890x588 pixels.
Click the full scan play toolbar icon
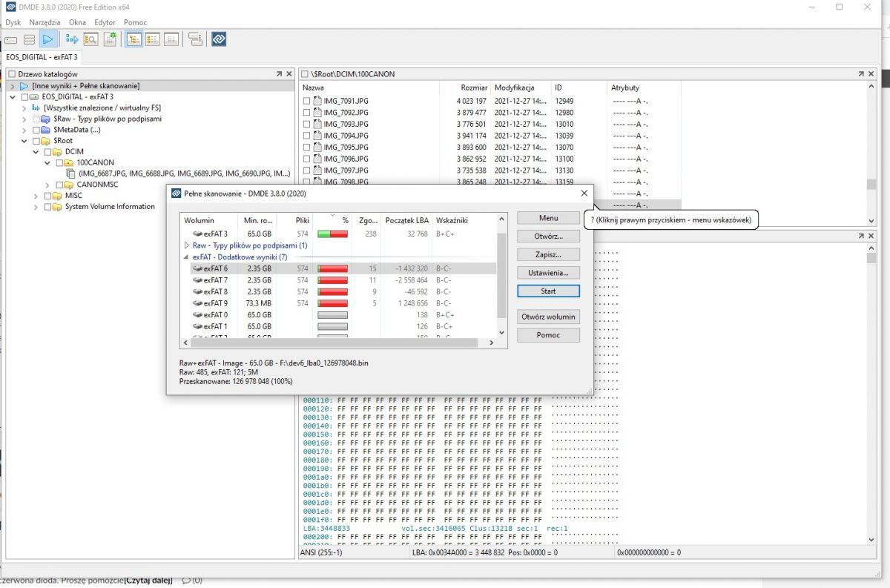click(x=47, y=39)
